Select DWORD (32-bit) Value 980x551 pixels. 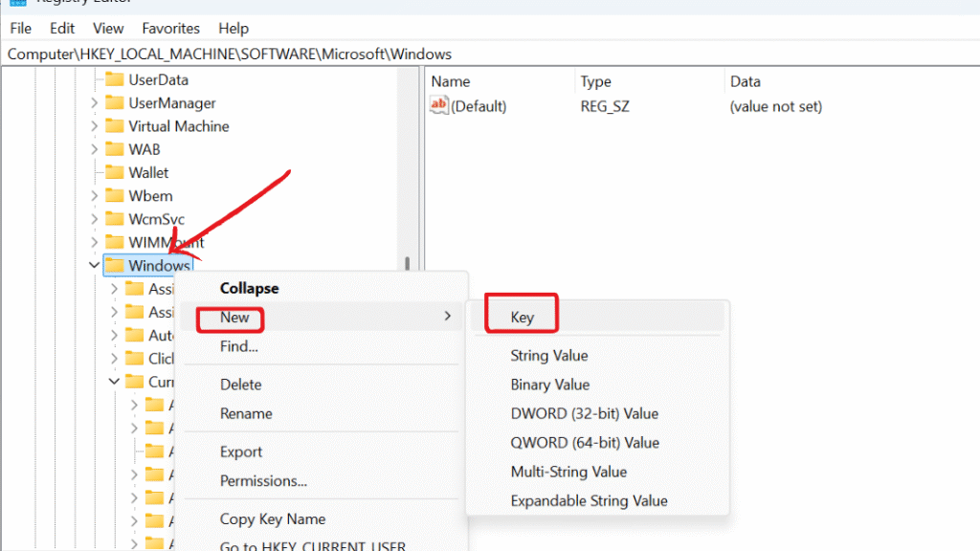click(585, 413)
